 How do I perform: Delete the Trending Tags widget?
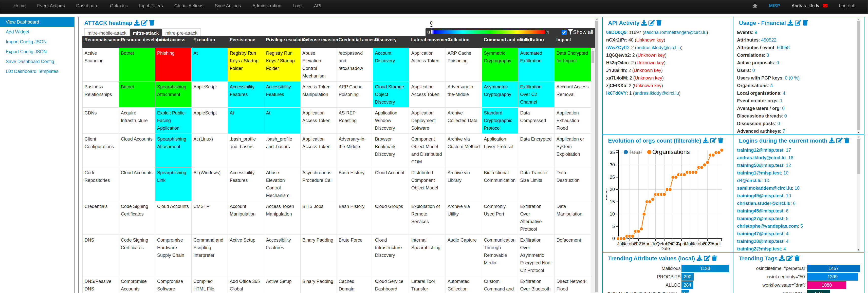pyautogui.click(x=797, y=258)
